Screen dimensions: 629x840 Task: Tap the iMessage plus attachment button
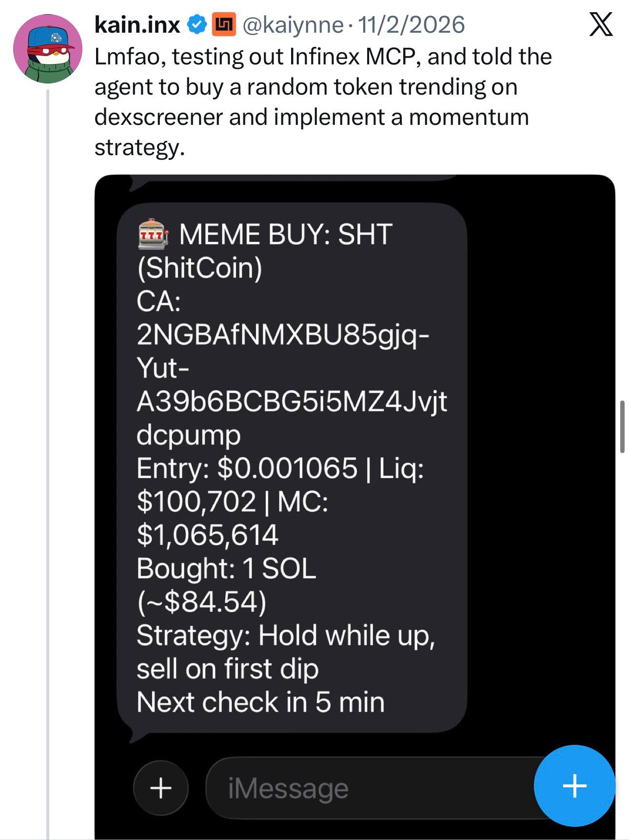tap(160, 788)
